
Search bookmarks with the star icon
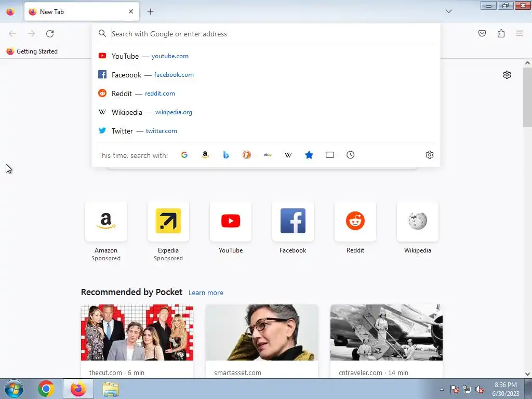309,155
